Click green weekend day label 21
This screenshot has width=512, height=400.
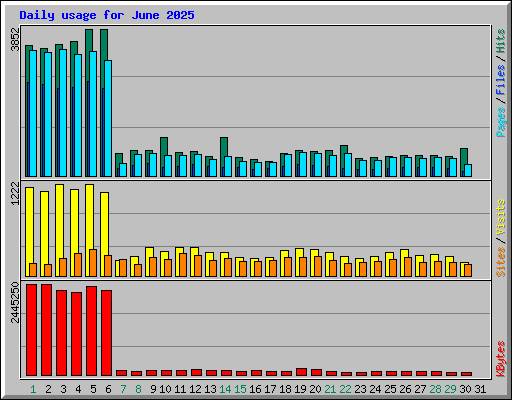click(x=330, y=389)
